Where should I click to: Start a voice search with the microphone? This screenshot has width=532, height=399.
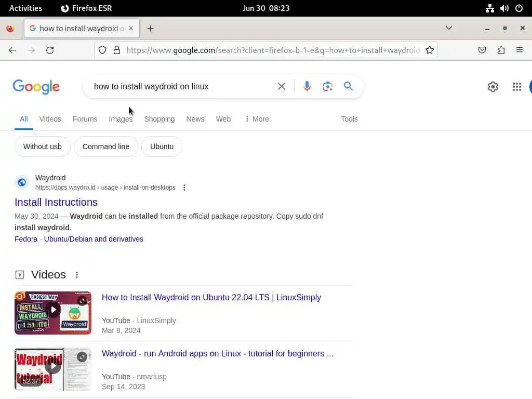[307, 87]
